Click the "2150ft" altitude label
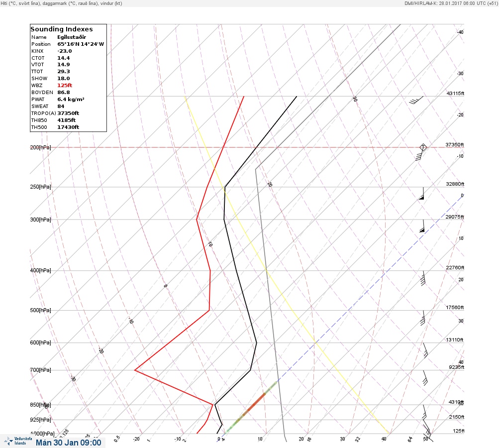Image resolution: width=499 pixels, height=448 pixels. coord(457,417)
